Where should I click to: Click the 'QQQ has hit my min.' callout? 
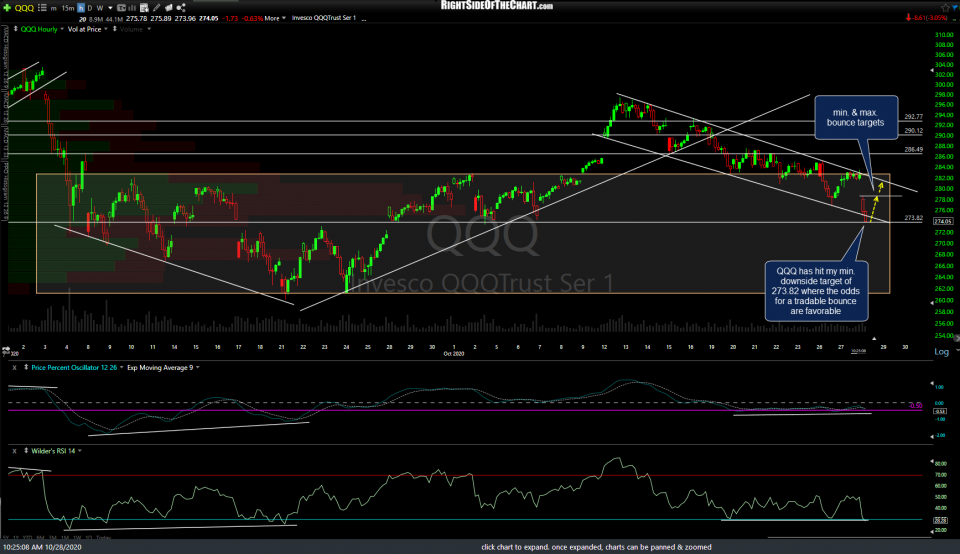coord(816,291)
